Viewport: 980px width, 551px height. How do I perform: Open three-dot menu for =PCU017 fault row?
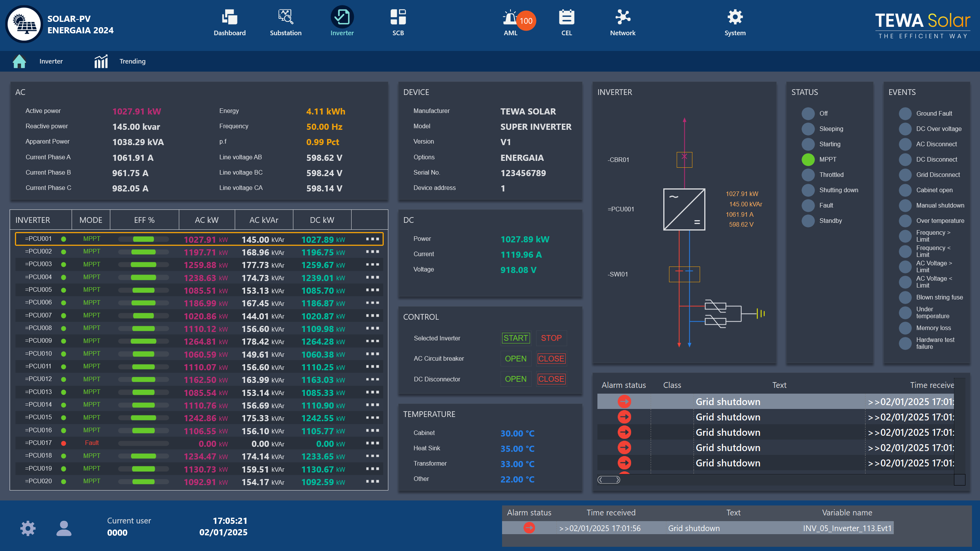(x=372, y=443)
